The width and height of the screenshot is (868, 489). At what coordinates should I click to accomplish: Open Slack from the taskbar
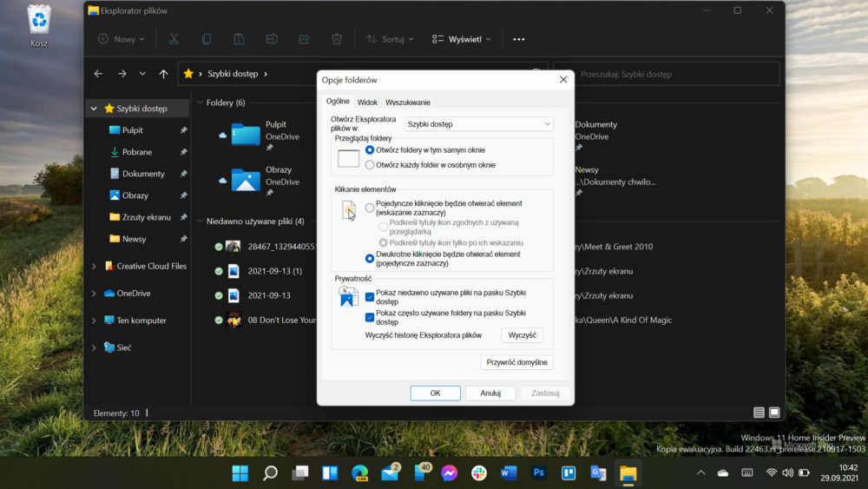(x=479, y=473)
